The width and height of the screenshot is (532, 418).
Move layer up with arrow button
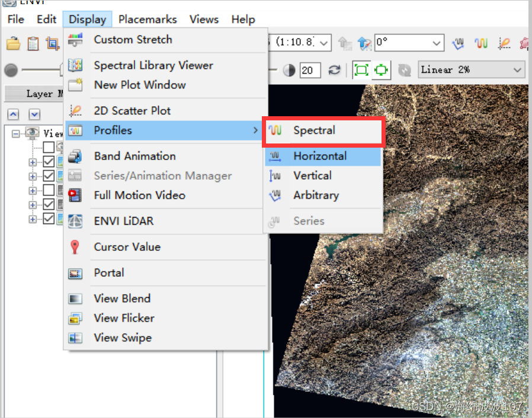pyautogui.click(x=13, y=114)
